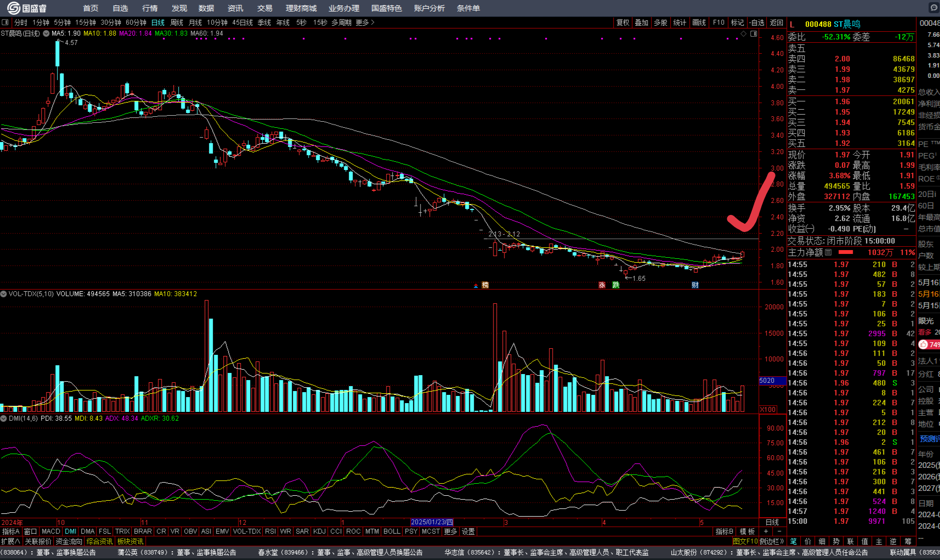Click the F10 company info button

(718, 22)
